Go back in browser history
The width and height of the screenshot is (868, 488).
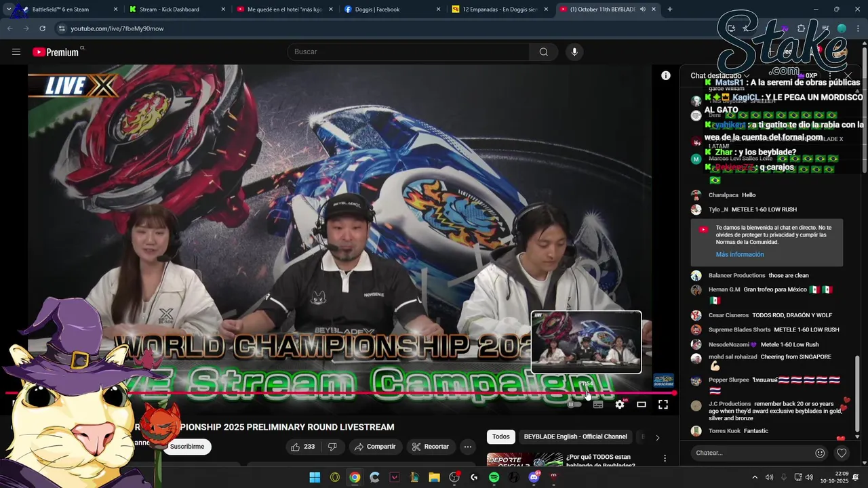click(9, 28)
